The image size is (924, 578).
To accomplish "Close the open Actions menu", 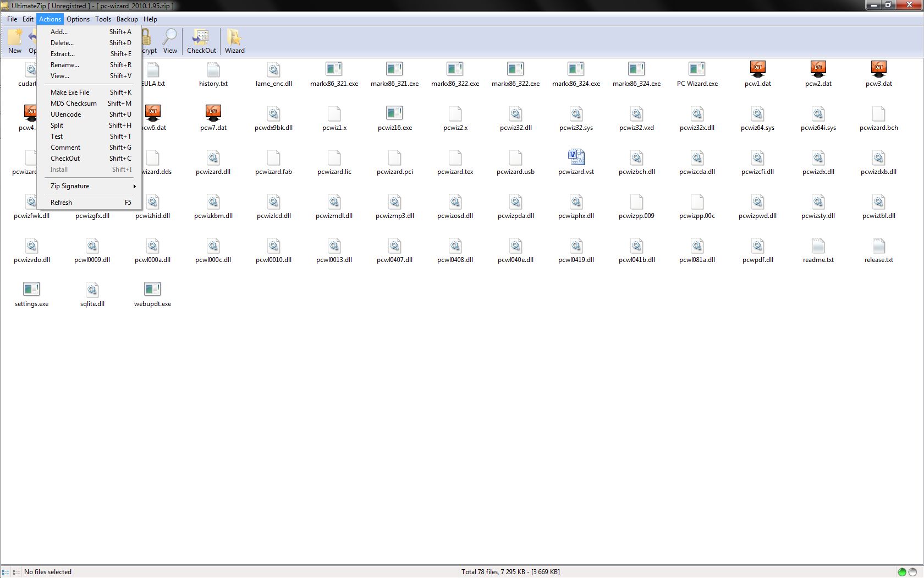I will (x=50, y=19).
